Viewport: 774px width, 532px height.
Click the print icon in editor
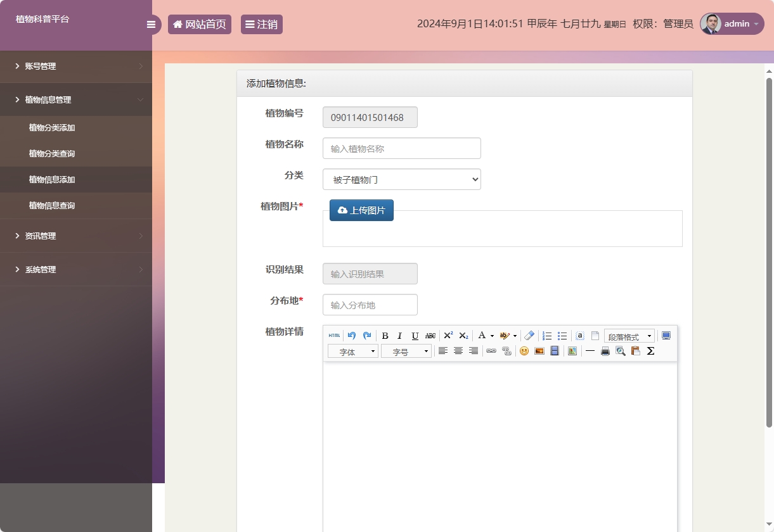tap(605, 351)
